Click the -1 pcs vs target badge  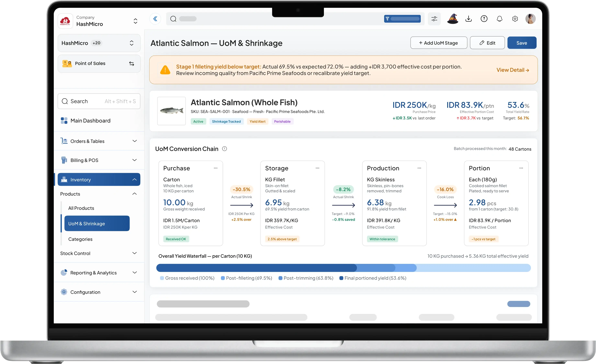point(484,239)
